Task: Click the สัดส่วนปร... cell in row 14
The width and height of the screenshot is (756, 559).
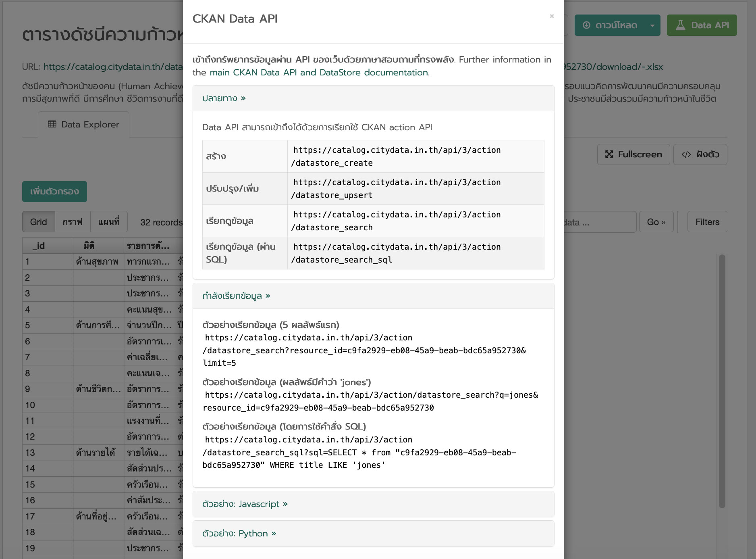Action: 149,468
